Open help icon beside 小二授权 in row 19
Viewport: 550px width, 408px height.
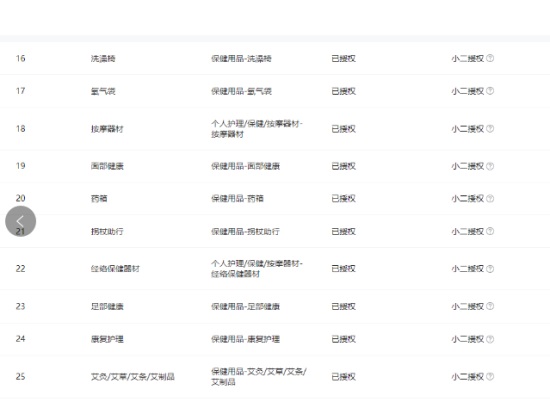coord(490,166)
